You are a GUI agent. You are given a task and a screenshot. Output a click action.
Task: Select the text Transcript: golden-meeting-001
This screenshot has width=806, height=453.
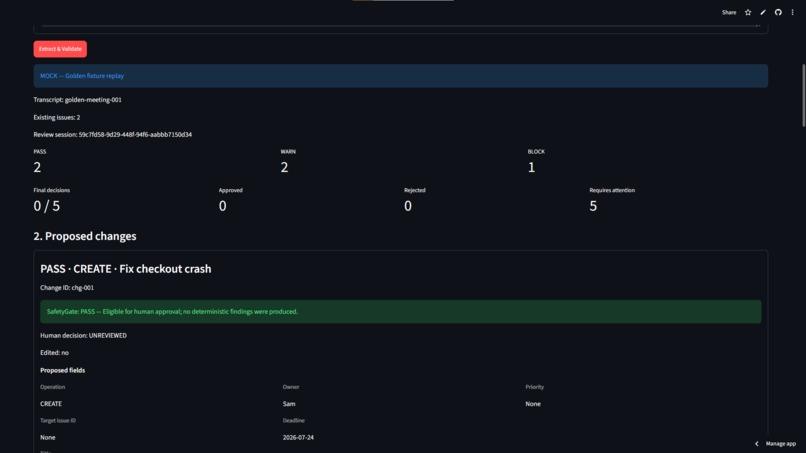coord(78,100)
